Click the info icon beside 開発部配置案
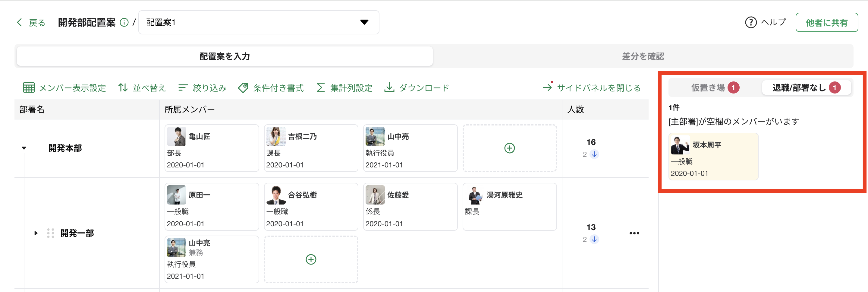 (124, 23)
